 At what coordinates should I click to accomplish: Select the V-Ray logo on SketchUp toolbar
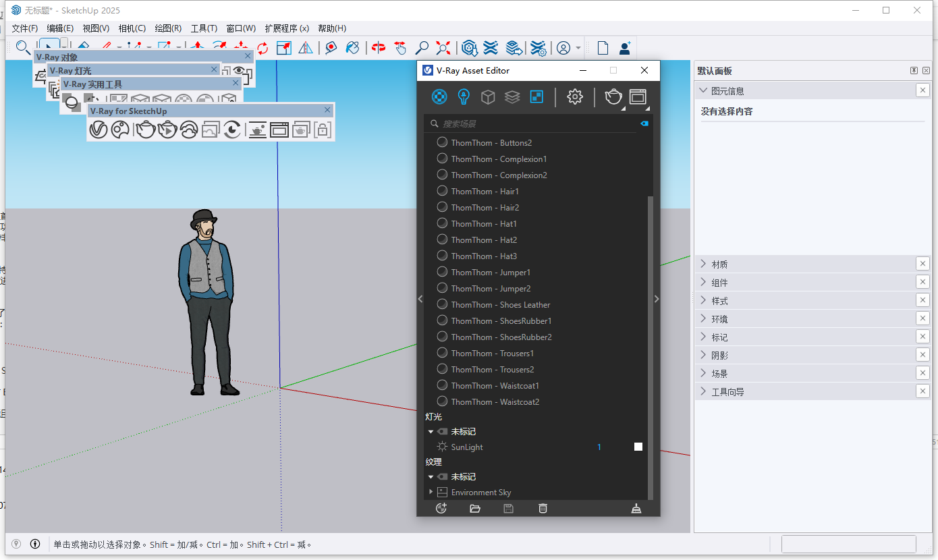coord(99,130)
